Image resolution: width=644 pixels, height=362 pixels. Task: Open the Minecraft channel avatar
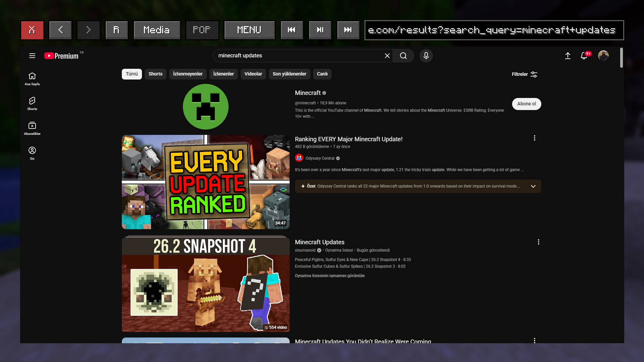tap(206, 107)
